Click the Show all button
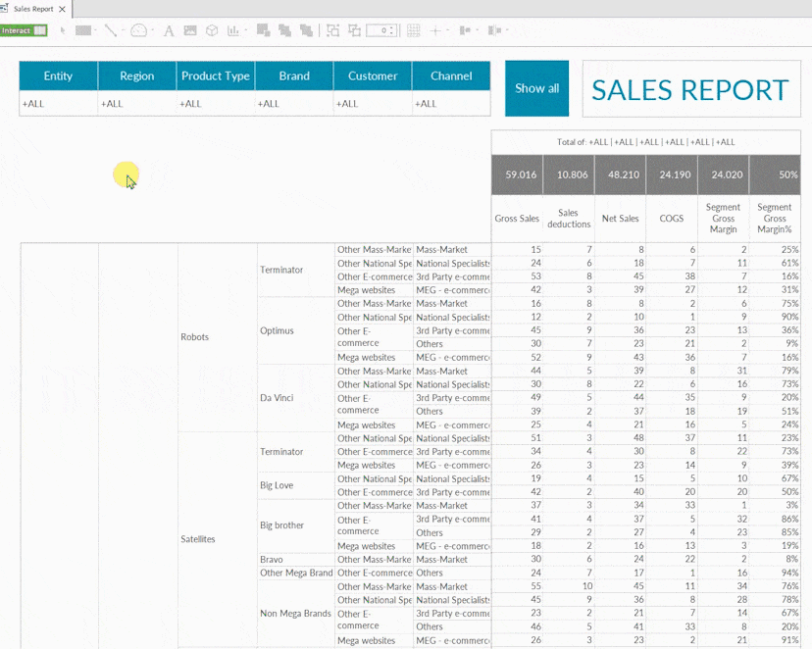 pos(536,88)
